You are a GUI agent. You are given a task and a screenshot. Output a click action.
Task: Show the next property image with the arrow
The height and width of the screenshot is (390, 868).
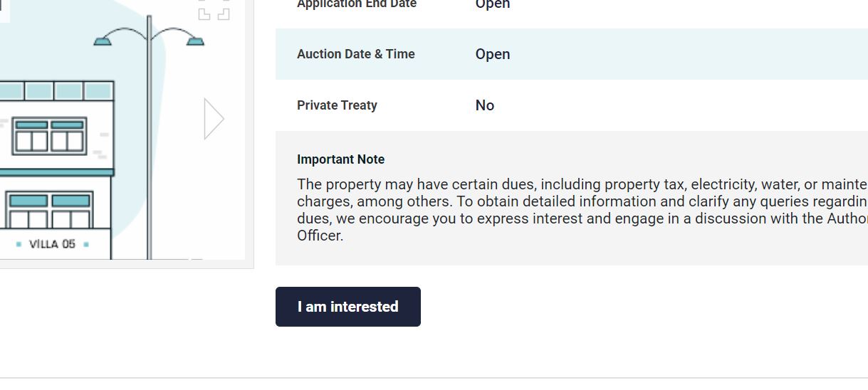214,118
